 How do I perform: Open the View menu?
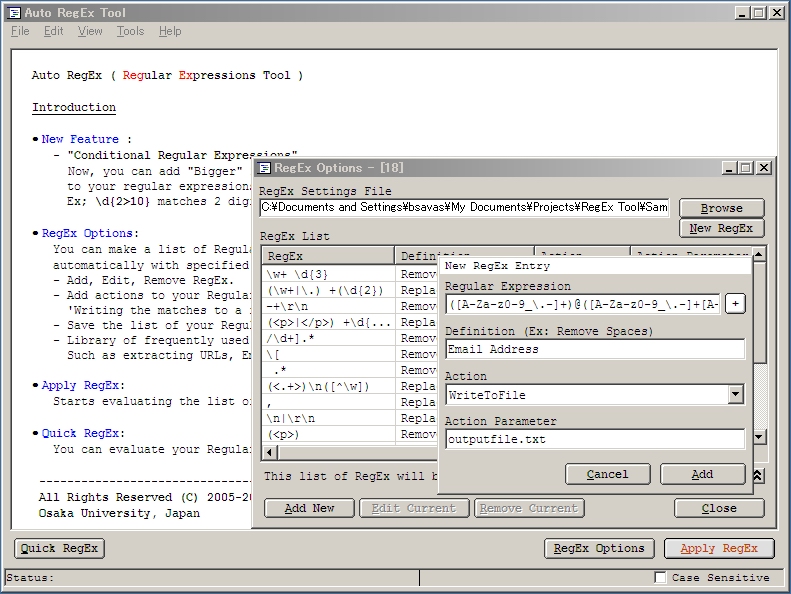coord(90,31)
